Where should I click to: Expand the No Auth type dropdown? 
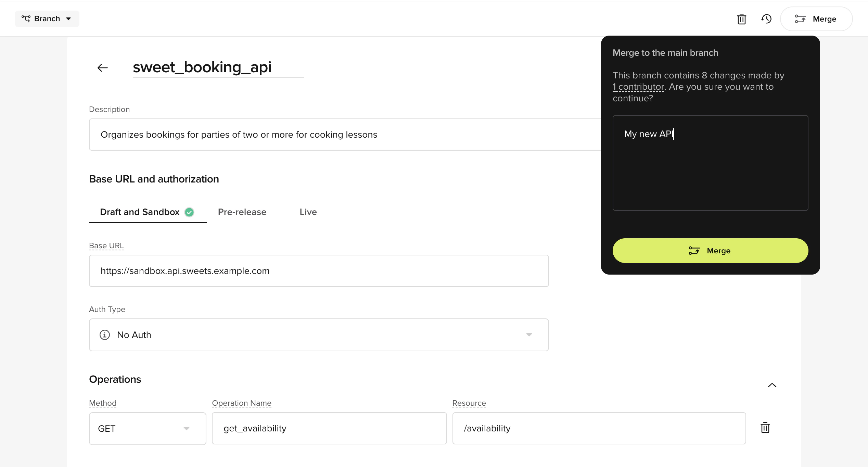point(529,335)
